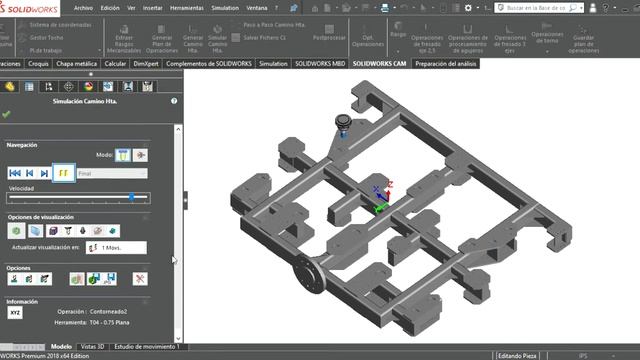This screenshot has height=360, width=640.
Task: Switch to the SOLIDWORKS MBD tab
Action: 320,64
